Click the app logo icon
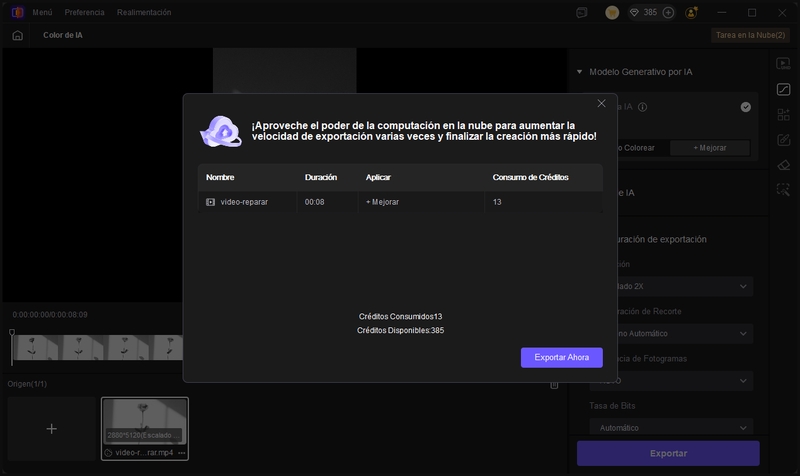The height and width of the screenshot is (476, 800). pos(17,12)
